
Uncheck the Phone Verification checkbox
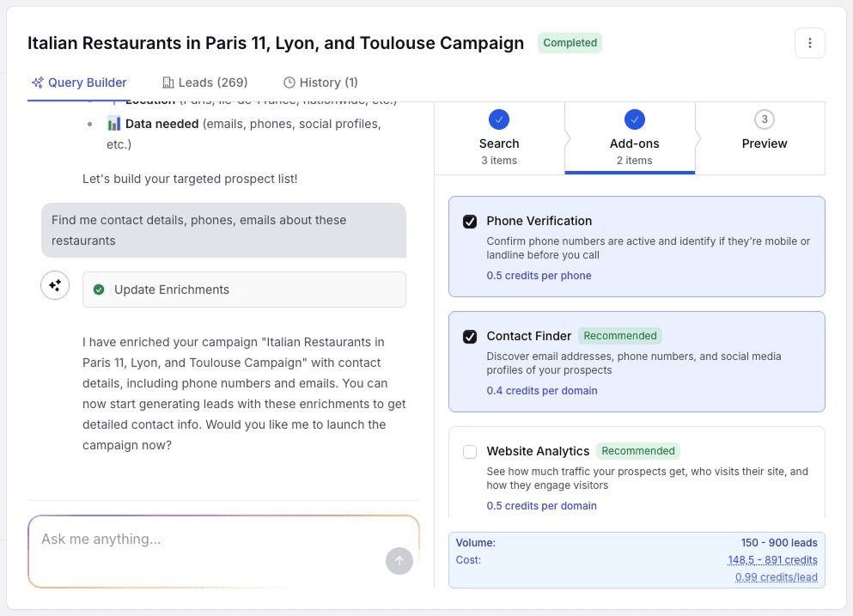[470, 222]
